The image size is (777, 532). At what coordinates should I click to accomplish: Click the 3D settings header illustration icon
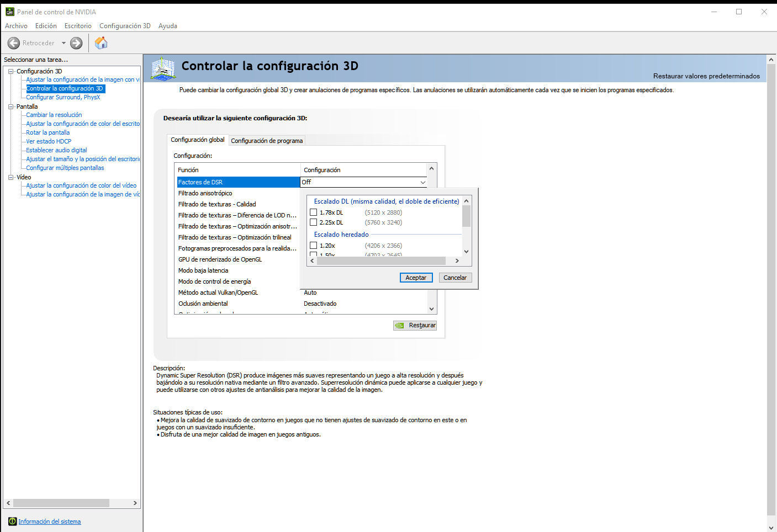[x=163, y=68]
